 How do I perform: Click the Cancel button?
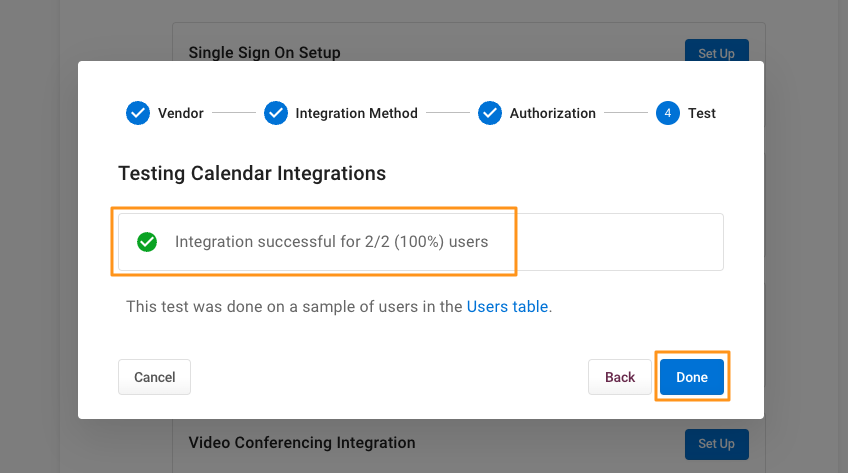155,377
